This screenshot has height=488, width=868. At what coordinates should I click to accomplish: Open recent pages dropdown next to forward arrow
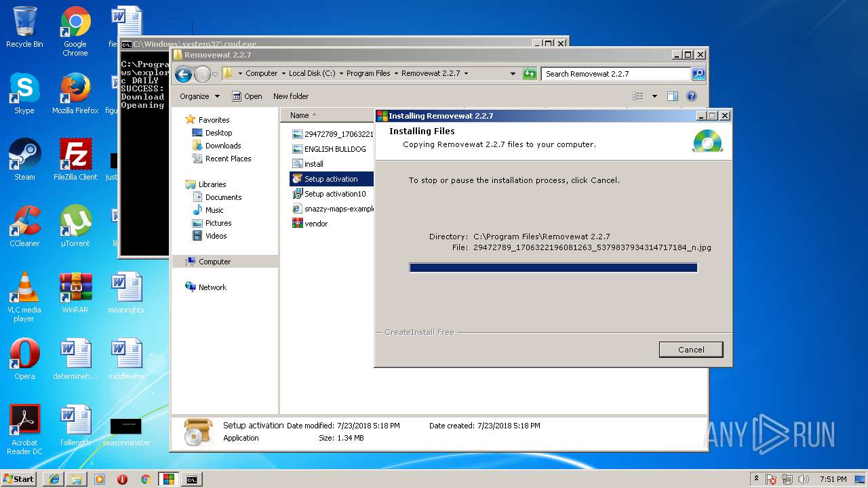click(x=216, y=74)
